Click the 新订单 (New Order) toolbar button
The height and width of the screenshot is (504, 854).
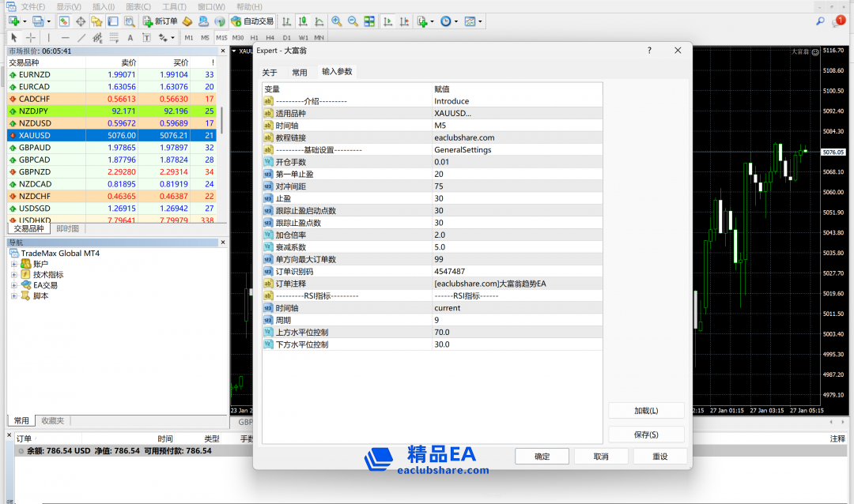(x=160, y=21)
